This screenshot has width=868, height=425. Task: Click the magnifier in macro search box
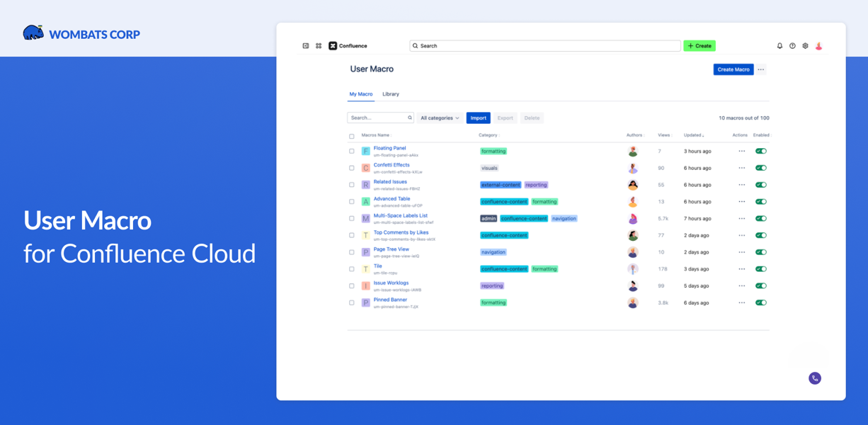pyautogui.click(x=409, y=118)
